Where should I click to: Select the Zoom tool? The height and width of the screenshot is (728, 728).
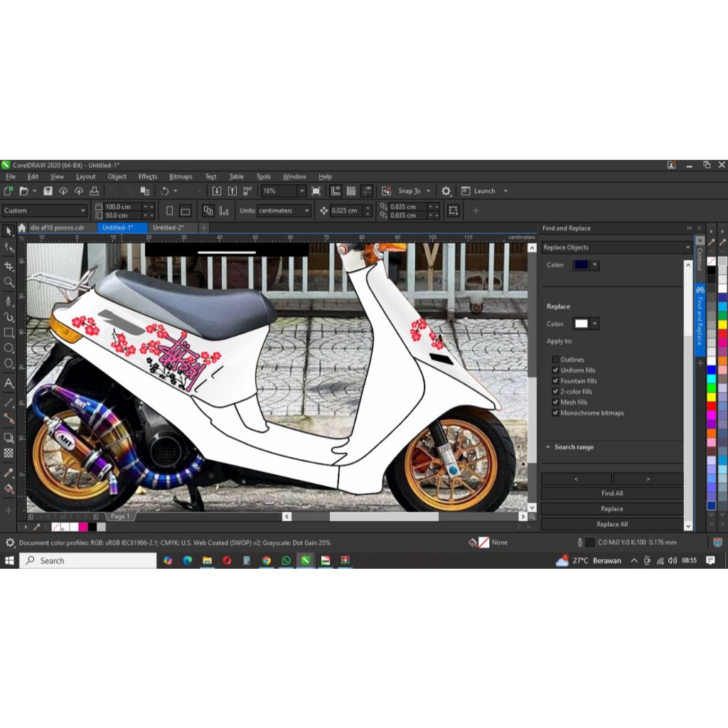(9, 282)
